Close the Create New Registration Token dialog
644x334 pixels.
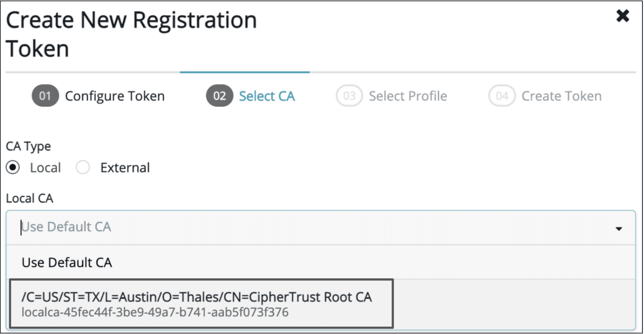pyautogui.click(x=622, y=16)
